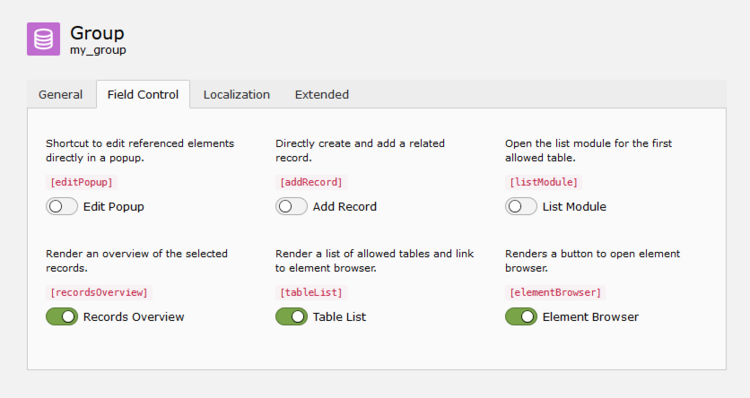
Task: Click the Records Overview label text
Action: 134,317
